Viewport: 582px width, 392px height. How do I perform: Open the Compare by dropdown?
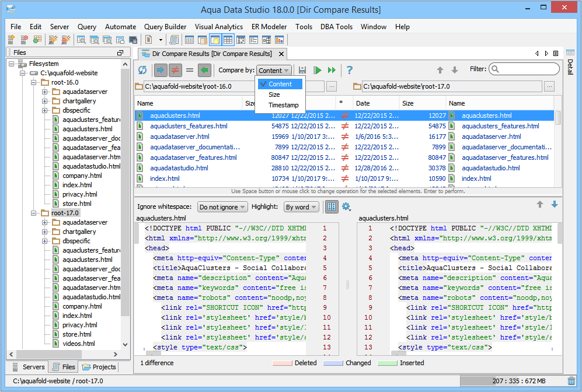(274, 71)
